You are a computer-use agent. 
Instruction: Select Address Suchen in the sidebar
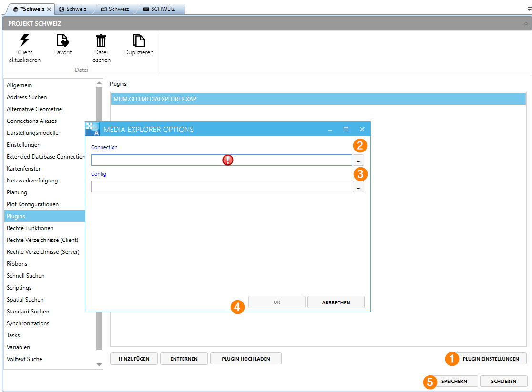click(x=27, y=97)
